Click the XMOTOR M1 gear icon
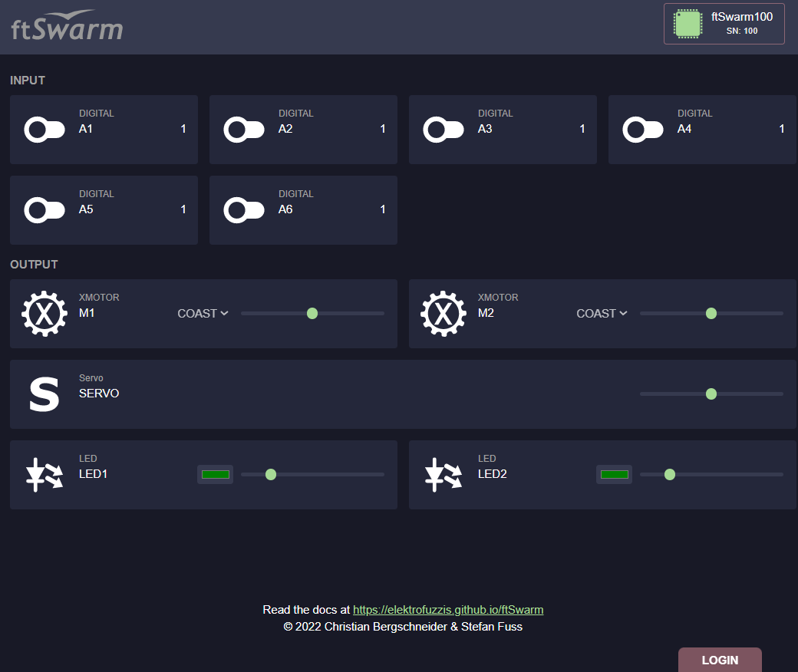 point(44,313)
